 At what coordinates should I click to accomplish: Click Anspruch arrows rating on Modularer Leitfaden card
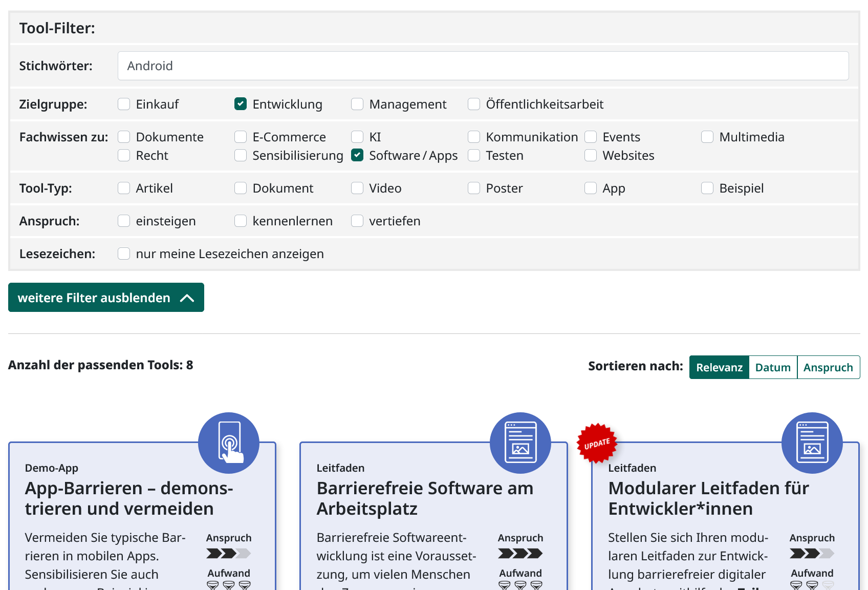pyautogui.click(x=812, y=553)
